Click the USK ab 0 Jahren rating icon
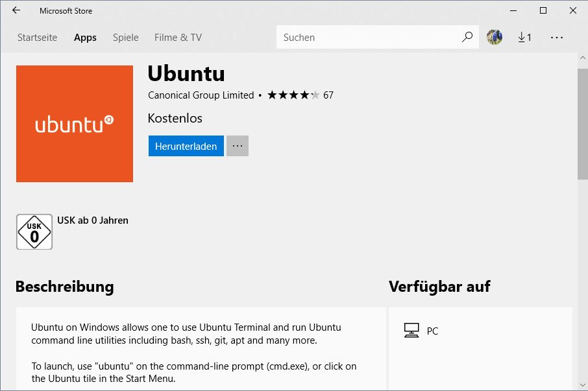Viewport: 588px width, 391px height. click(x=34, y=231)
